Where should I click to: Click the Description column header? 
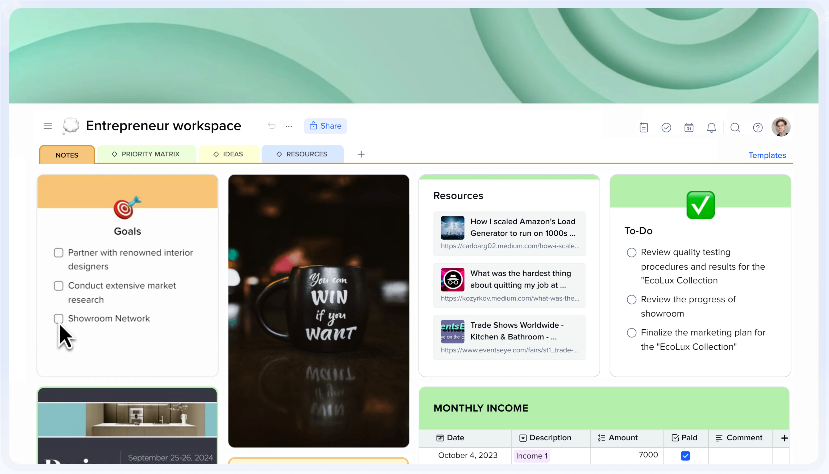tap(551, 438)
